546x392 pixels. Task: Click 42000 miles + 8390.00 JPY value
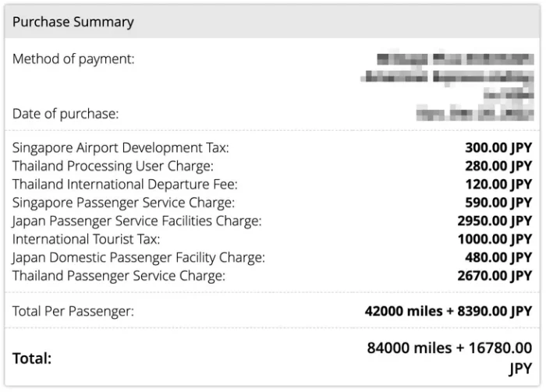(448, 311)
